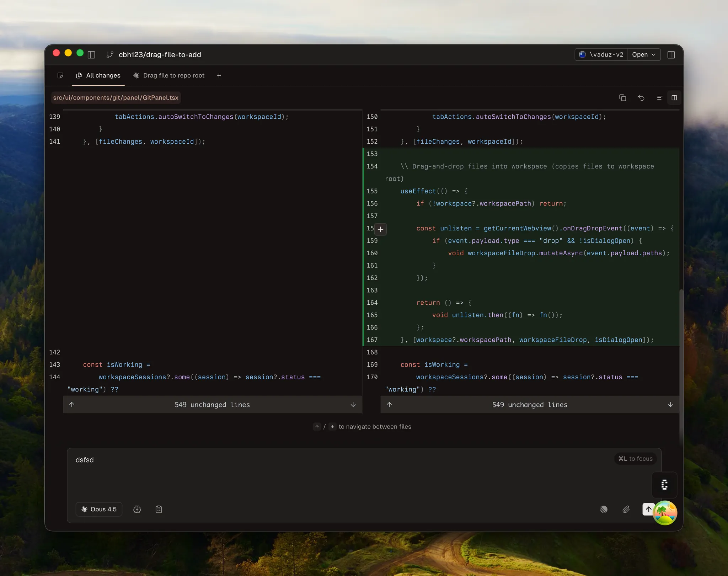The width and height of the screenshot is (728, 576).
Task: Click the revert changes arrow icon
Action: [641, 98]
